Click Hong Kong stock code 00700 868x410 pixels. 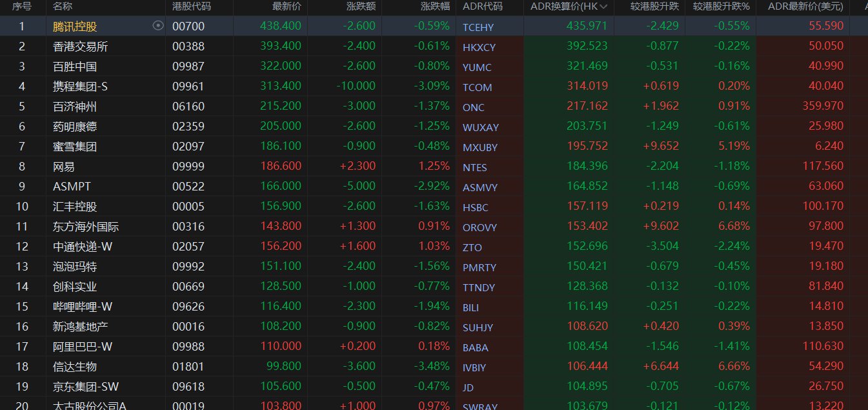pyautogui.click(x=188, y=26)
